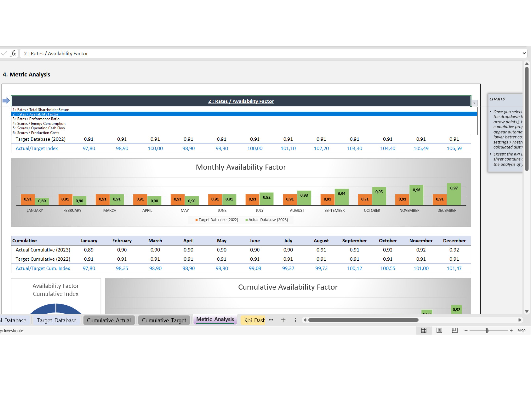Screen dimensions: 532x399
Task: Switch to the Kpi_Dashboard sheet tab
Action: (253, 320)
